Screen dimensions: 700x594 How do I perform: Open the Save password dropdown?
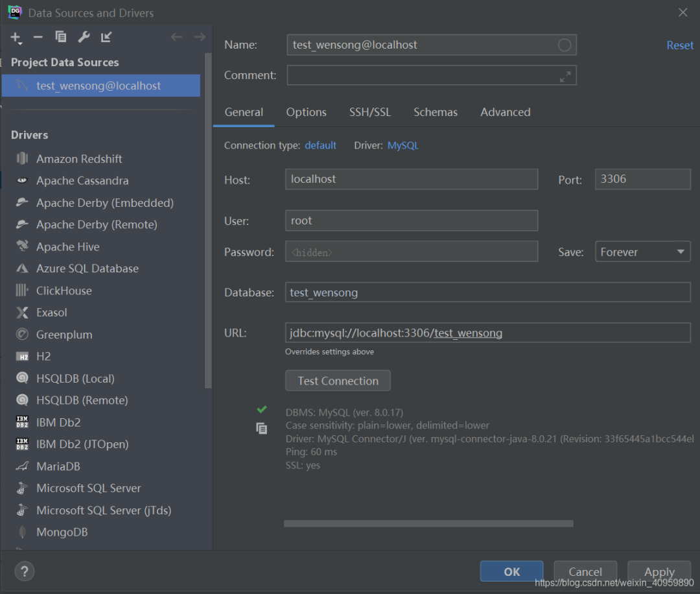pos(642,252)
